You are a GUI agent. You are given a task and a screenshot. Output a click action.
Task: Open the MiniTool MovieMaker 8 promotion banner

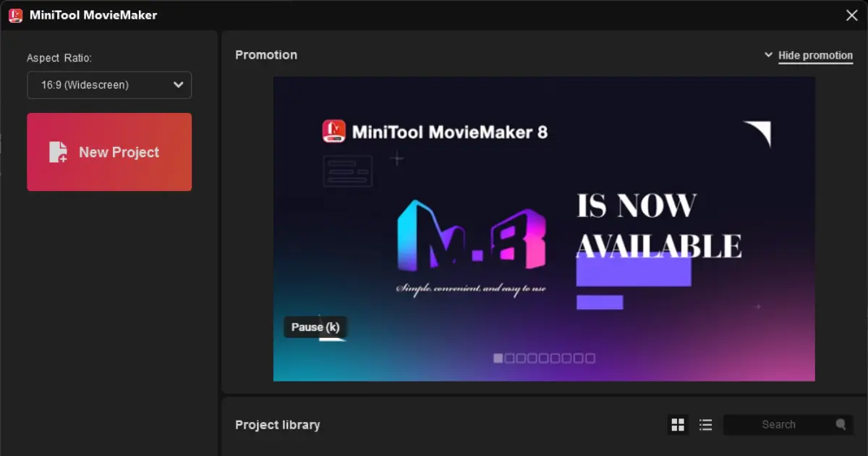544,229
